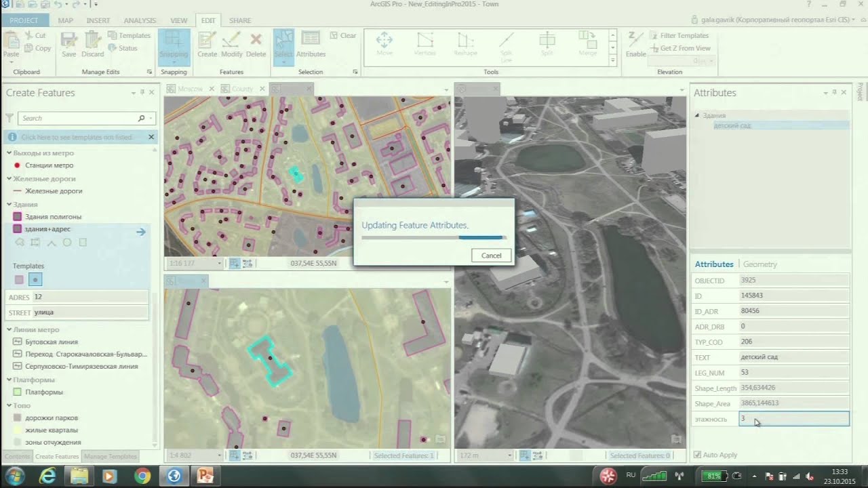Collapse the Железные дороги group
This screenshot has width=868, height=488.
point(9,179)
